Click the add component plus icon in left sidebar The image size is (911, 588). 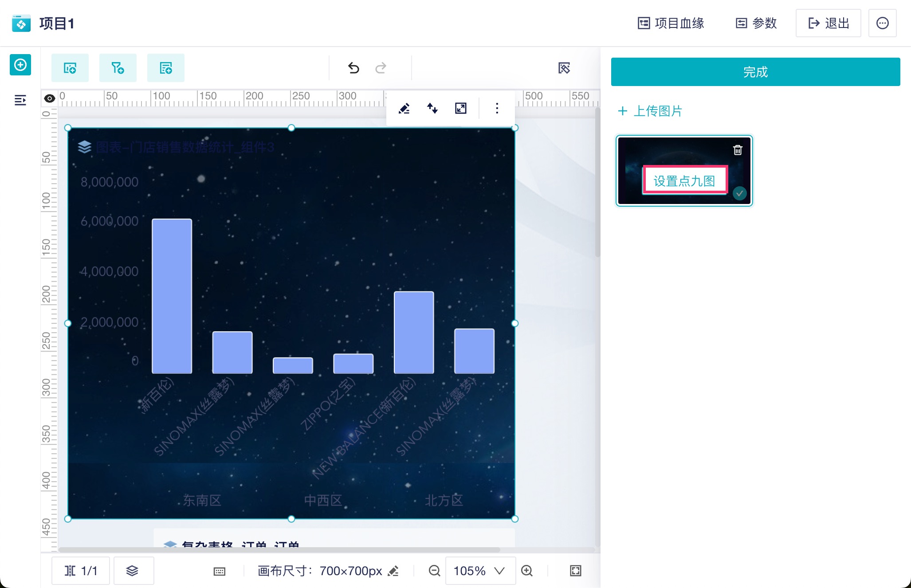tap(20, 65)
